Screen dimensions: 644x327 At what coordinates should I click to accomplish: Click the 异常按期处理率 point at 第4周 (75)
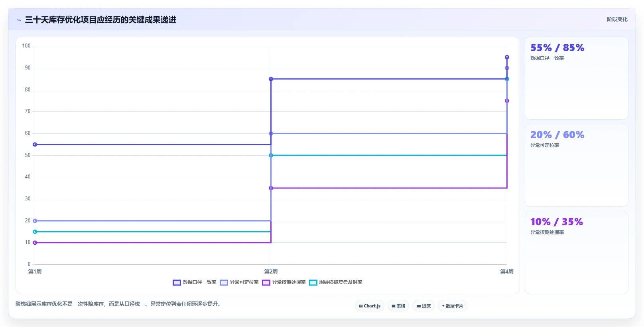[x=507, y=101]
